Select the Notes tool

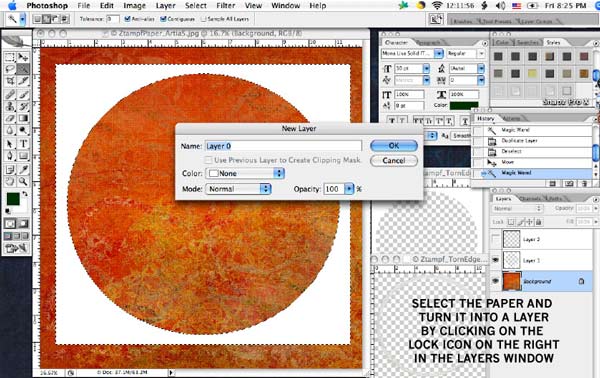click(10, 169)
